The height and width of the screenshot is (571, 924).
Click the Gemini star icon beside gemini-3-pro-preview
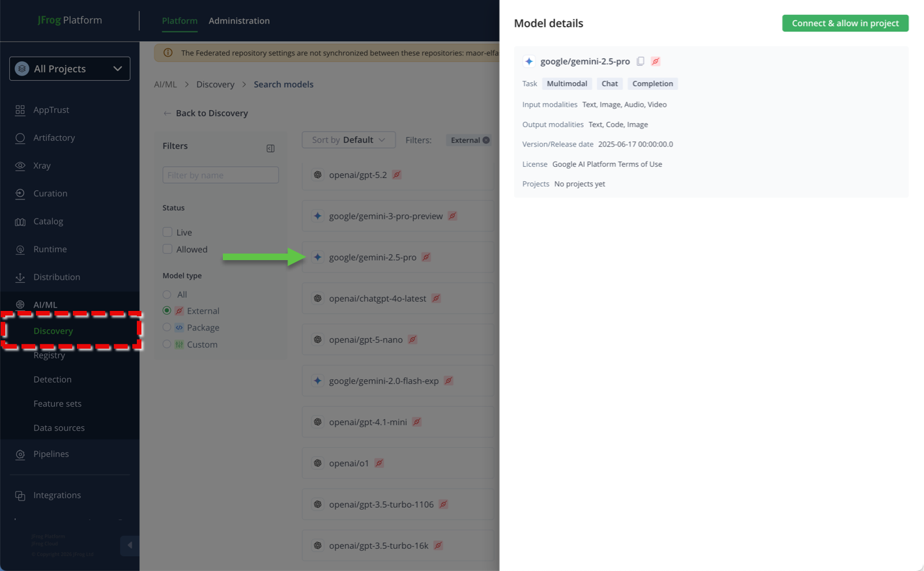[x=317, y=216]
